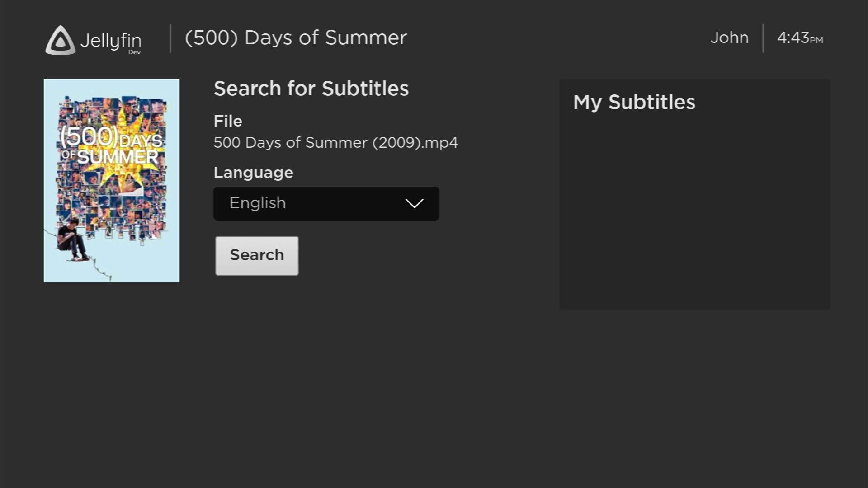Click the (500) Days of Summer header title
Image resolution: width=868 pixels, height=488 pixels.
coord(296,38)
